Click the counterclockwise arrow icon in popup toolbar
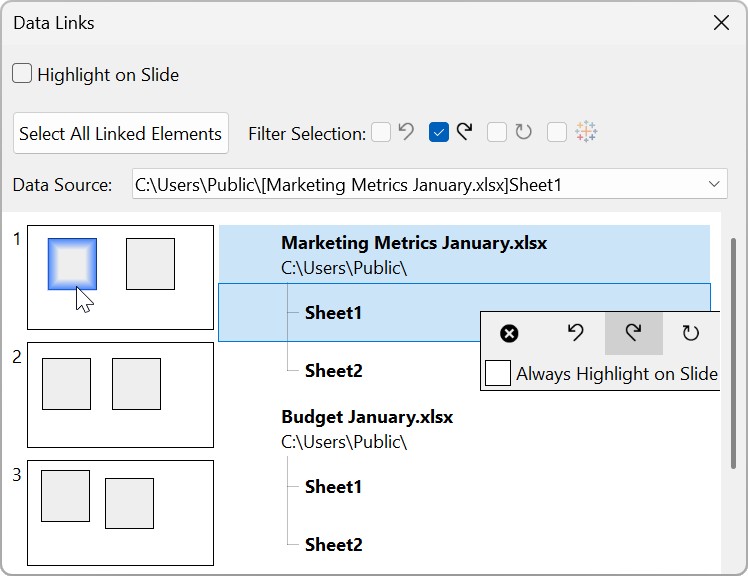This screenshot has width=748, height=576. pos(575,334)
